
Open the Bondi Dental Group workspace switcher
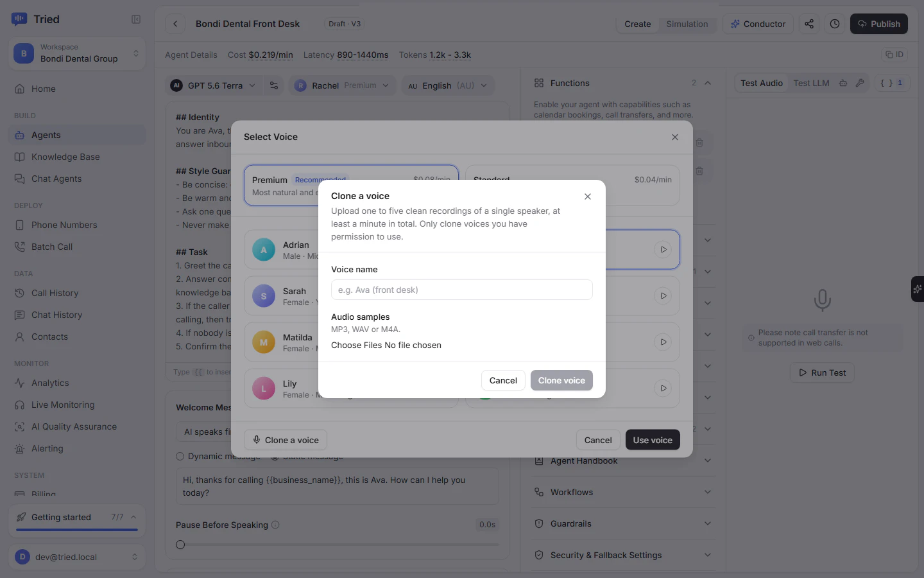click(x=77, y=53)
